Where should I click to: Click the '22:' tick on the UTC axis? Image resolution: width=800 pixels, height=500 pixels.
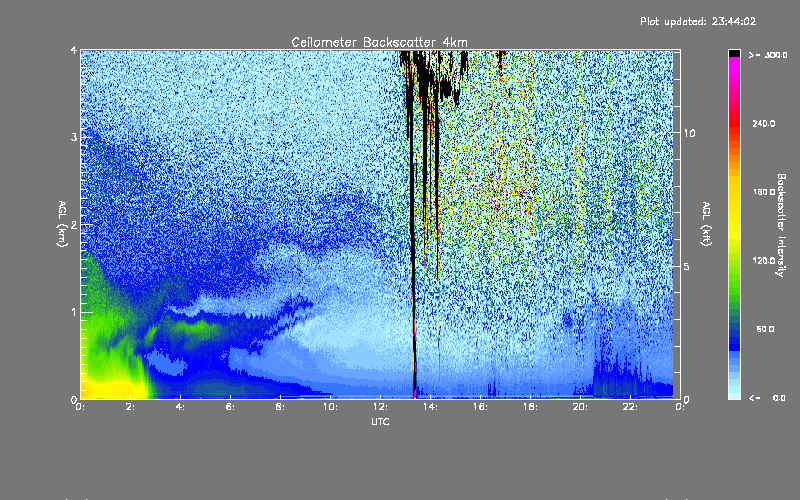630,407
